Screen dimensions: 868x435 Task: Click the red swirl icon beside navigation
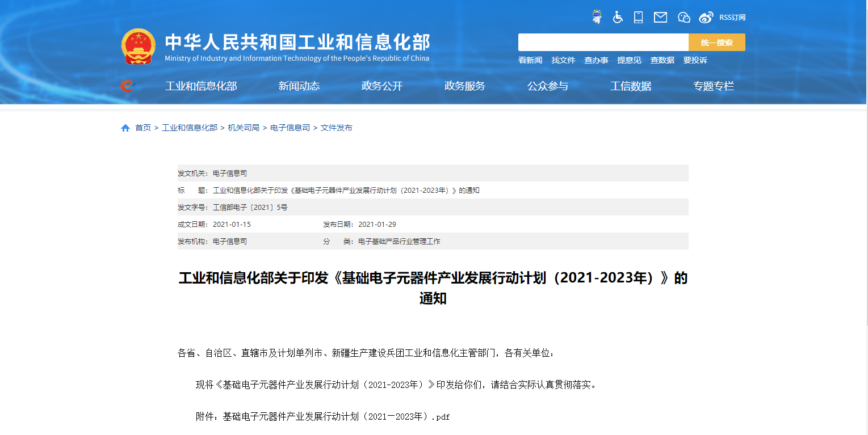click(127, 86)
